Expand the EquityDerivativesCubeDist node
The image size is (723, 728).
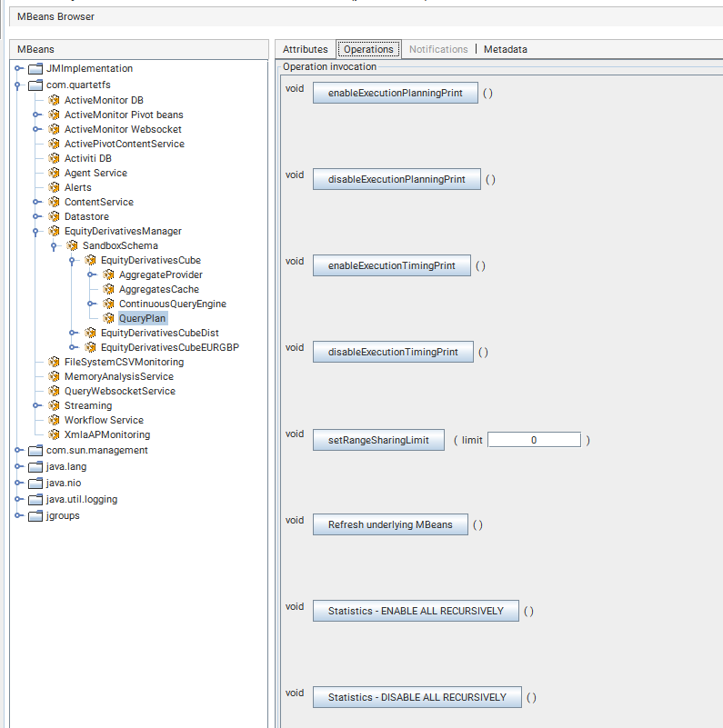(x=74, y=333)
